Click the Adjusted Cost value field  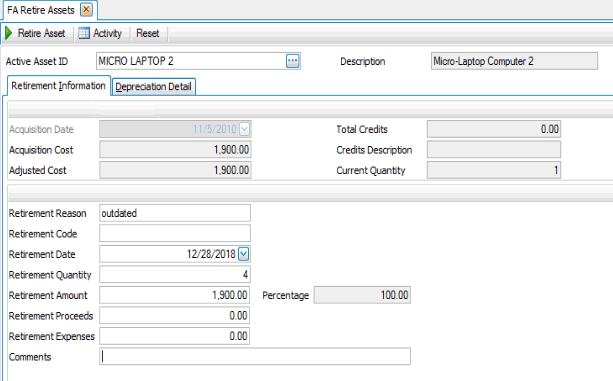coord(175,170)
